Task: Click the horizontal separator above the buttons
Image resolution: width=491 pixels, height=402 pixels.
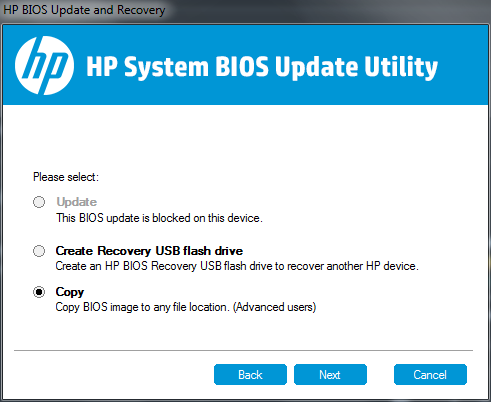Action: [243, 350]
